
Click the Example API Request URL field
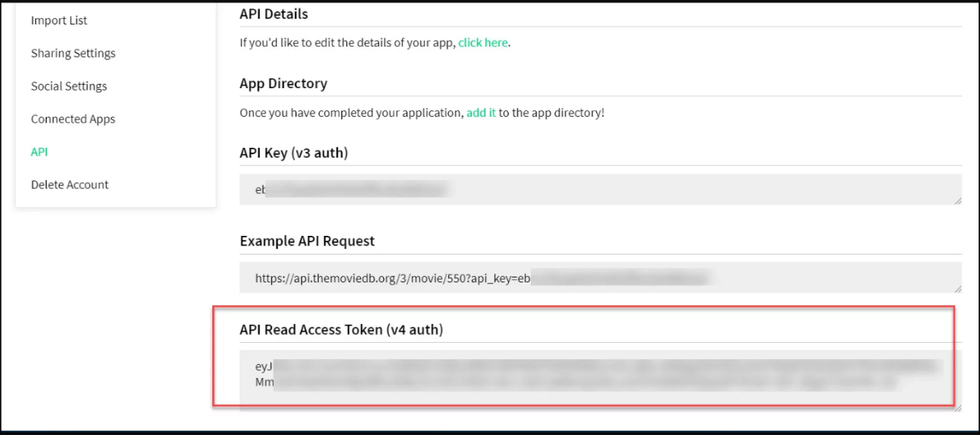click(x=600, y=278)
